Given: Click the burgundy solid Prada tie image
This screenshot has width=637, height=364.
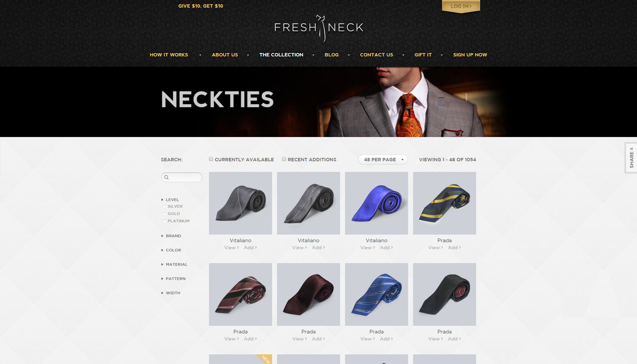Looking at the screenshot, I should [x=308, y=294].
